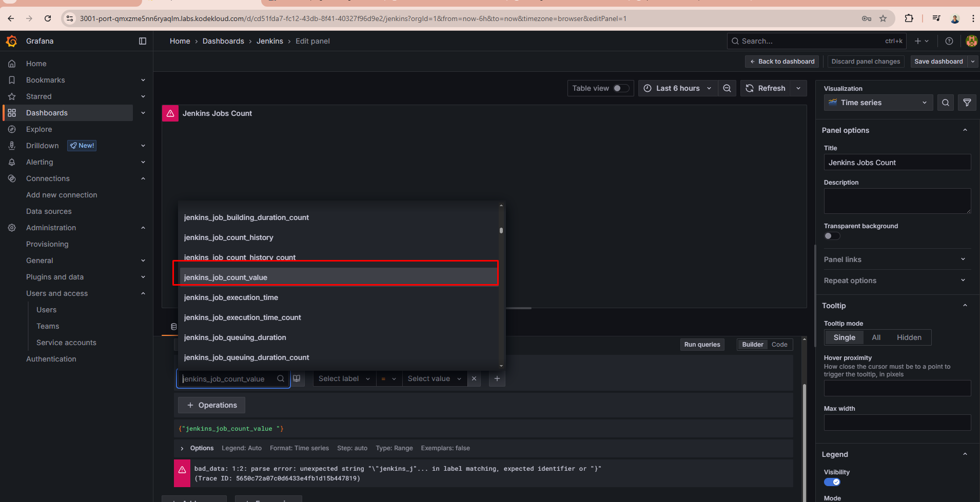Select jenkins_job_queuing_duration metric option

pos(338,337)
